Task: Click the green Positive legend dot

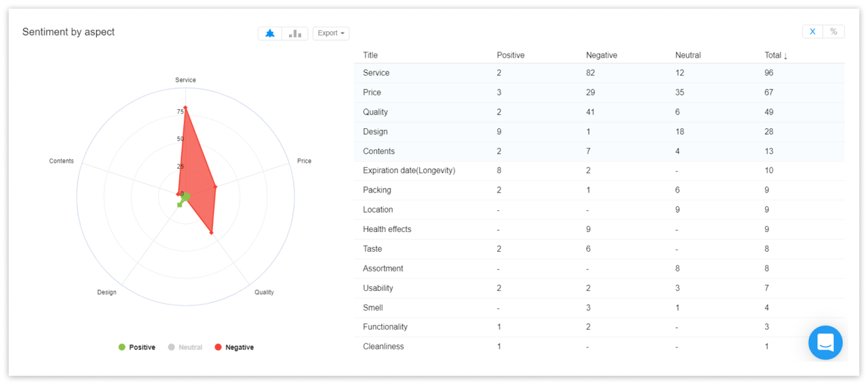Action: coord(122,347)
